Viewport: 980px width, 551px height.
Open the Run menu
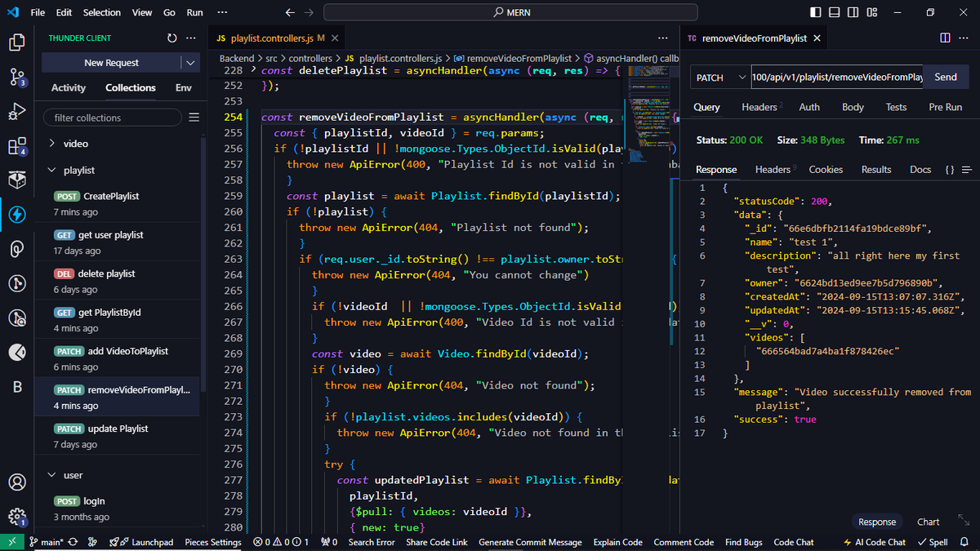(x=194, y=12)
